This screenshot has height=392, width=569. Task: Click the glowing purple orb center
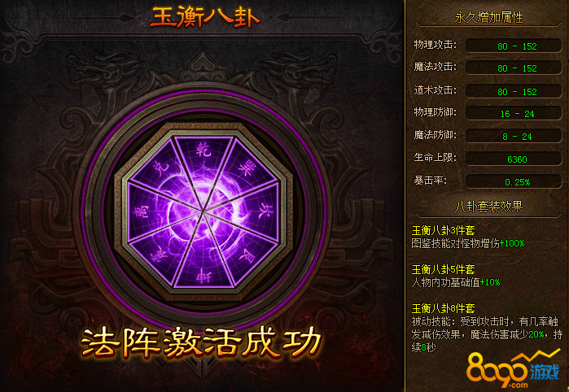coord(204,211)
